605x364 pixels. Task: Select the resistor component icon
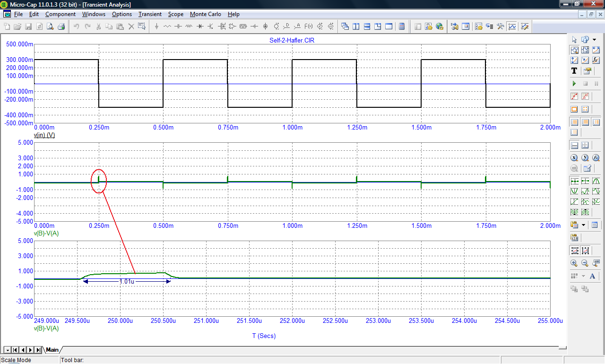pos(167,26)
